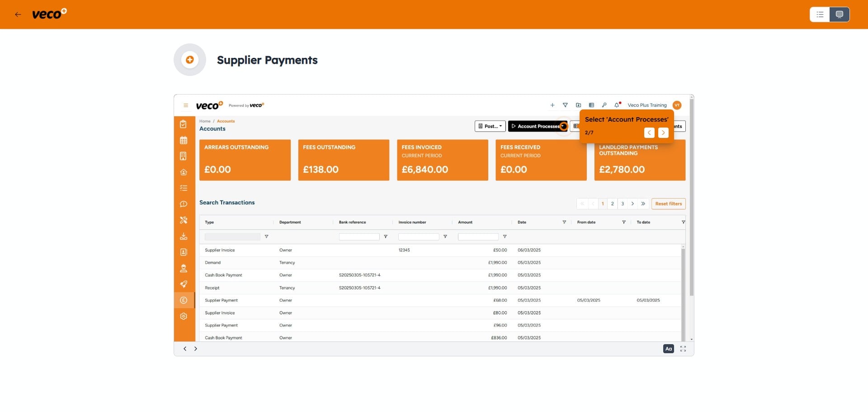
Task: Open the calendar icon in sidebar
Action: (183, 140)
